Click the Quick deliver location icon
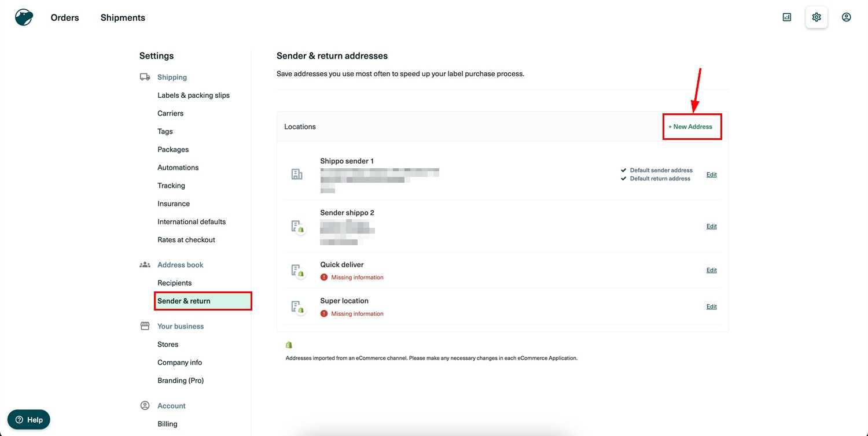The image size is (868, 436). pyautogui.click(x=297, y=271)
